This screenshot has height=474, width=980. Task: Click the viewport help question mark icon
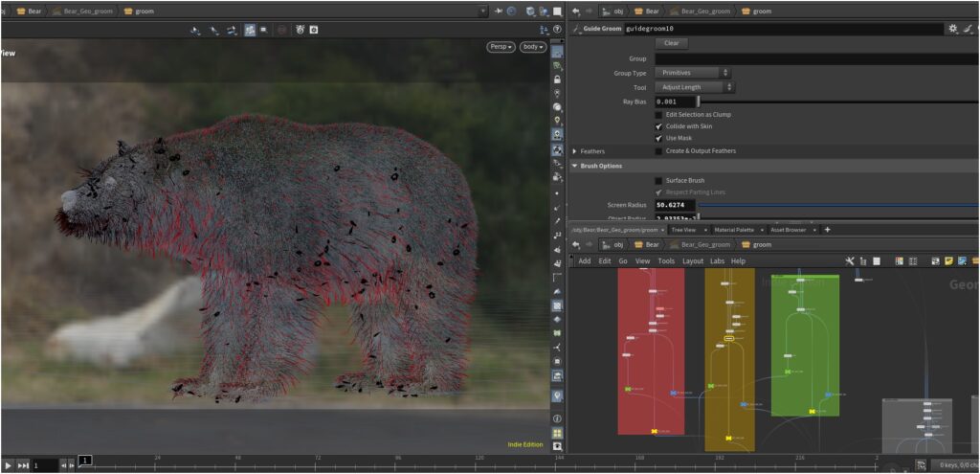[x=558, y=30]
